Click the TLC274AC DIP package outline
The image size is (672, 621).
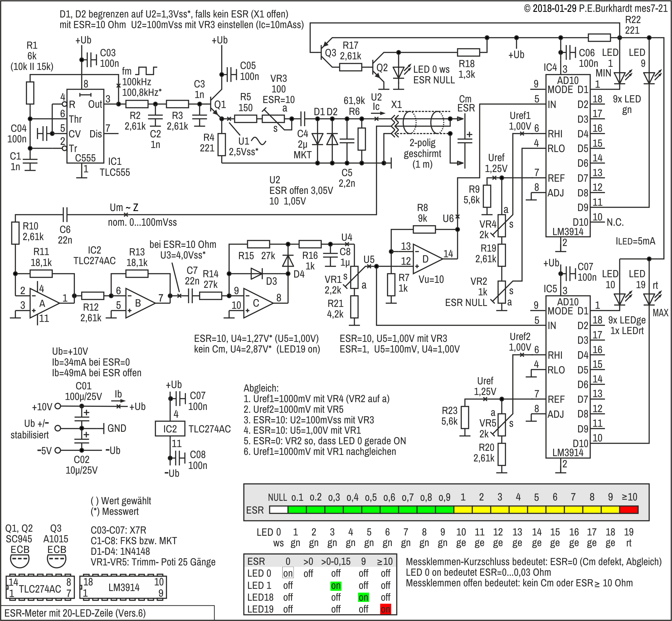(x=40, y=587)
